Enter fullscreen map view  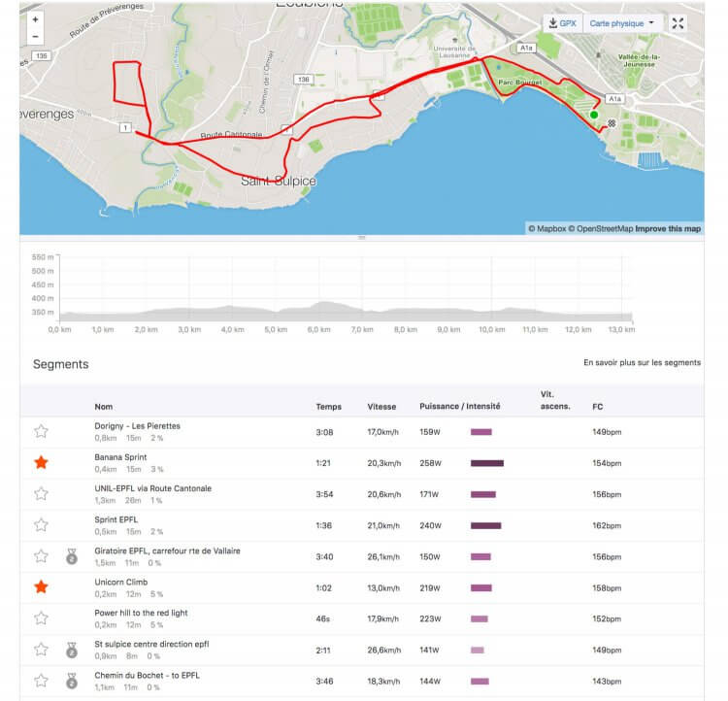678,22
